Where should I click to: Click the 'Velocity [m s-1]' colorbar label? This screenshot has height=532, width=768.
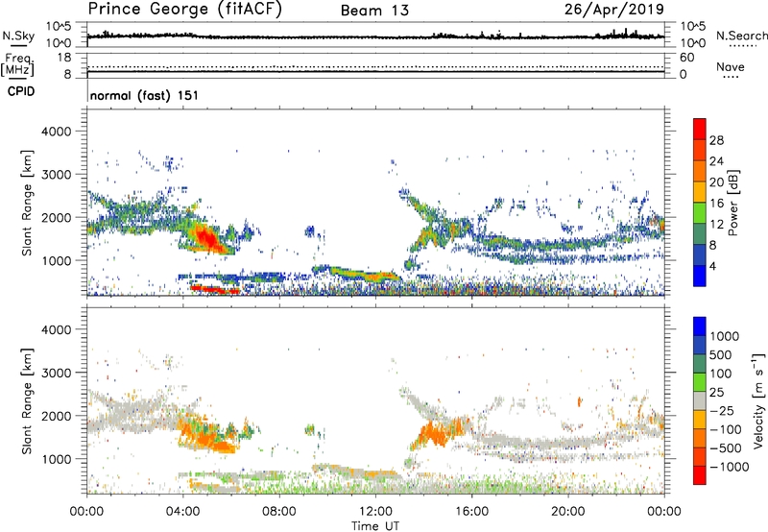click(x=758, y=401)
